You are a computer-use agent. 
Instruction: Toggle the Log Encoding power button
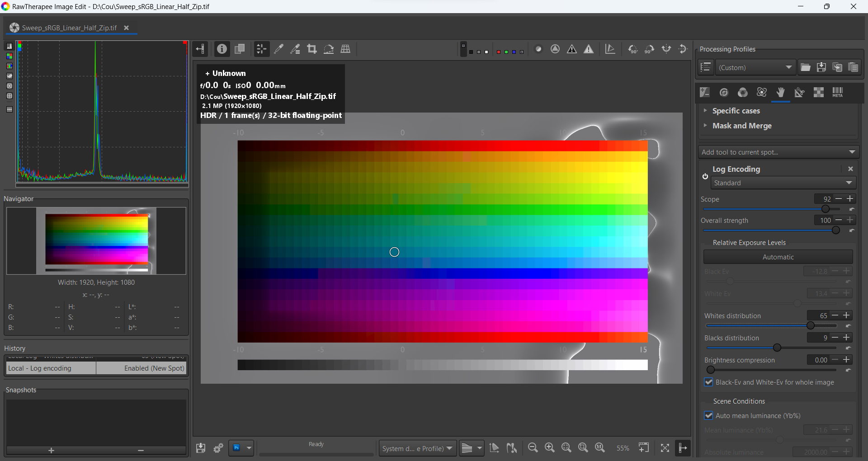[705, 176]
